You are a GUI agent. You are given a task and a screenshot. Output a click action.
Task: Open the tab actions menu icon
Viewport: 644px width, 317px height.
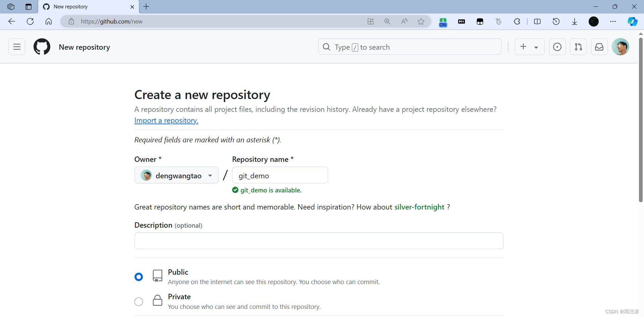(29, 7)
